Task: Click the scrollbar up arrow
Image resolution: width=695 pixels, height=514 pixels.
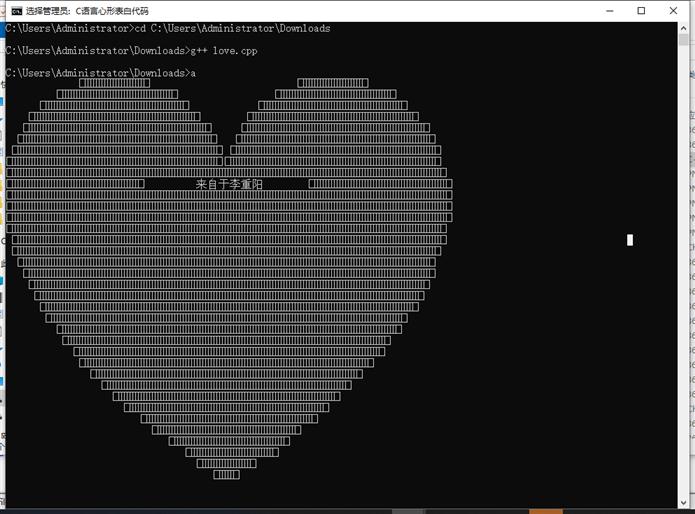Action: click(683, 28)
